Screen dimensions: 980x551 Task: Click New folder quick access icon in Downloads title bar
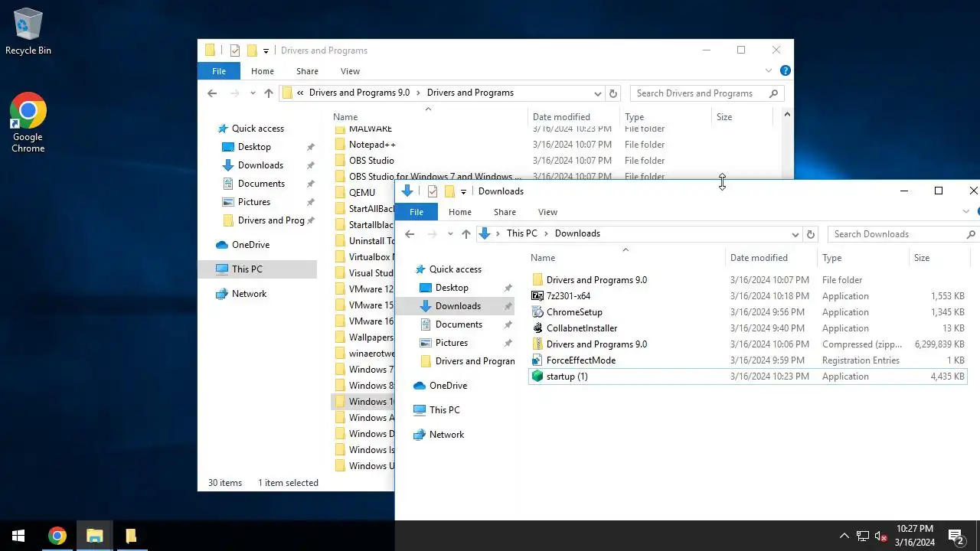coord(449,191)
